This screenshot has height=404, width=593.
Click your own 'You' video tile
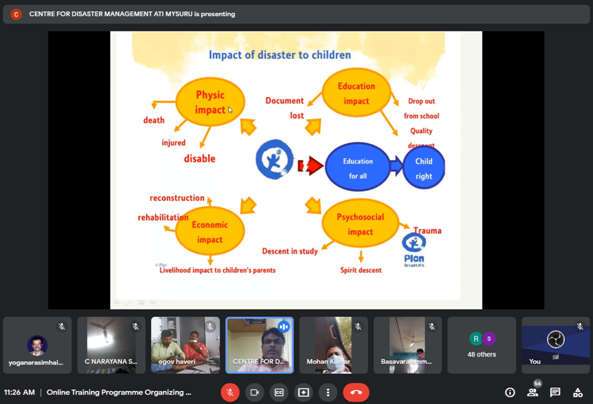tap(556, 345)
